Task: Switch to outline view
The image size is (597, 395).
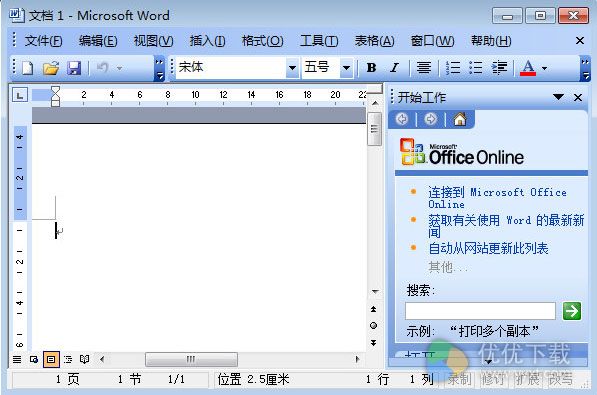Action: click(68, 359)
